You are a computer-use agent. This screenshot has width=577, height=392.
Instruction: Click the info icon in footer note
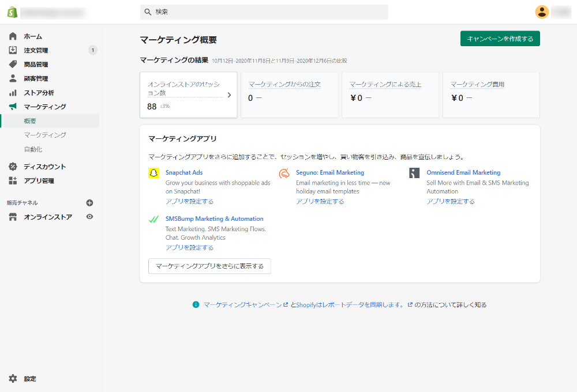coord(196,304)
